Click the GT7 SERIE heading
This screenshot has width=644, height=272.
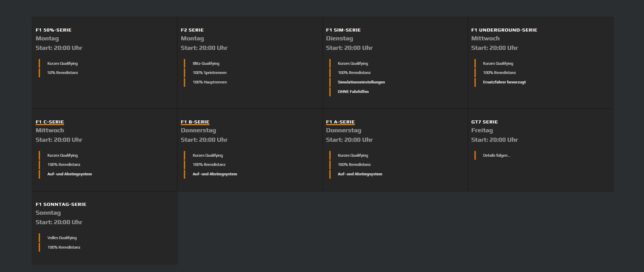484,122
